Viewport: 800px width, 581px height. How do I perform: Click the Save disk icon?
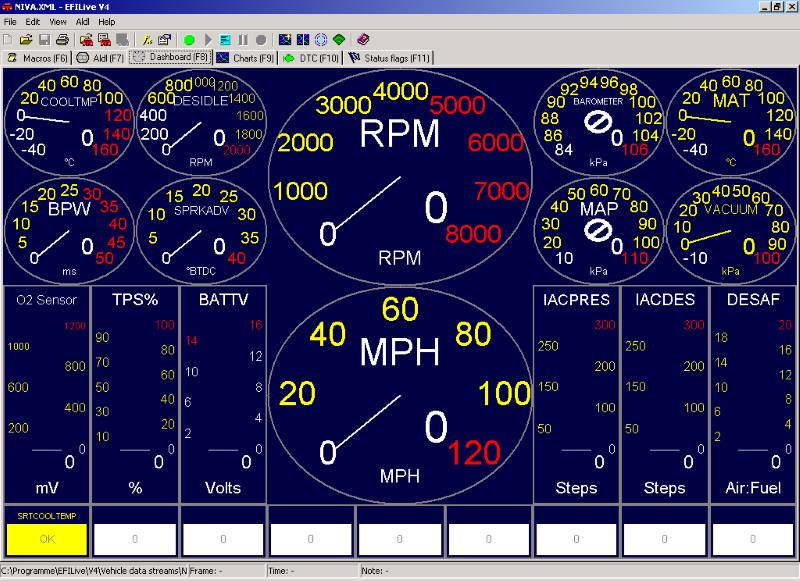44,40
